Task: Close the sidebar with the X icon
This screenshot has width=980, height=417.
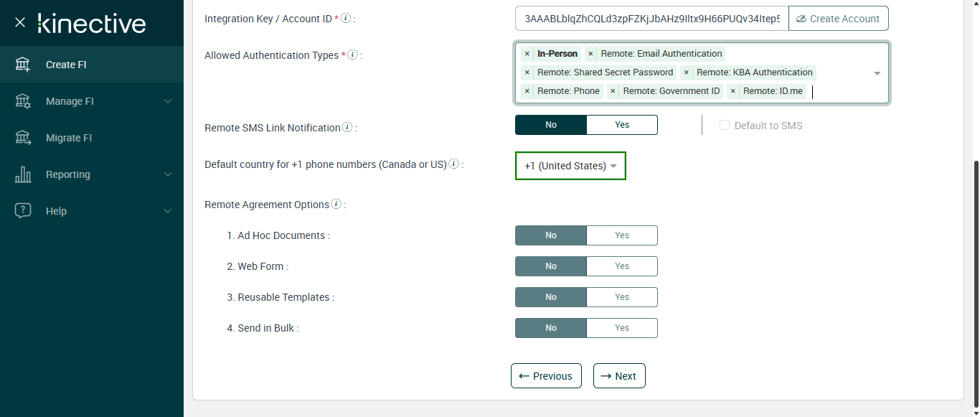Action: point(20,23)
